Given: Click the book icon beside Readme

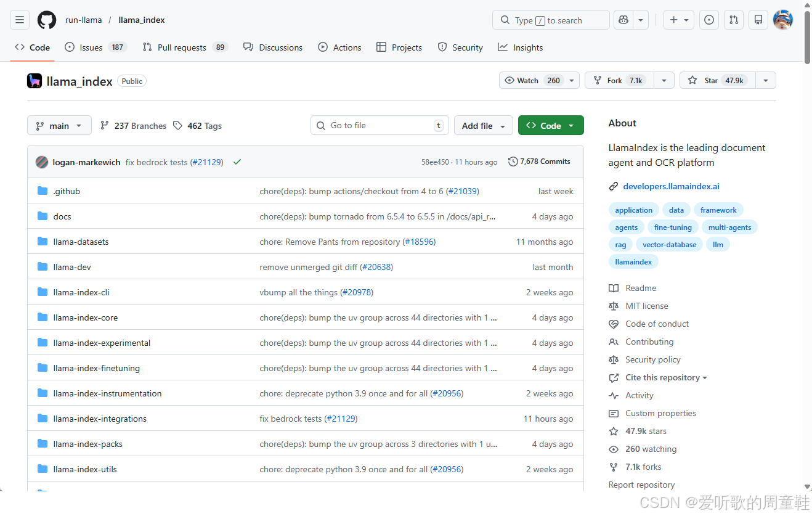Looking at the screenshot, I should [x=613, y=288].
